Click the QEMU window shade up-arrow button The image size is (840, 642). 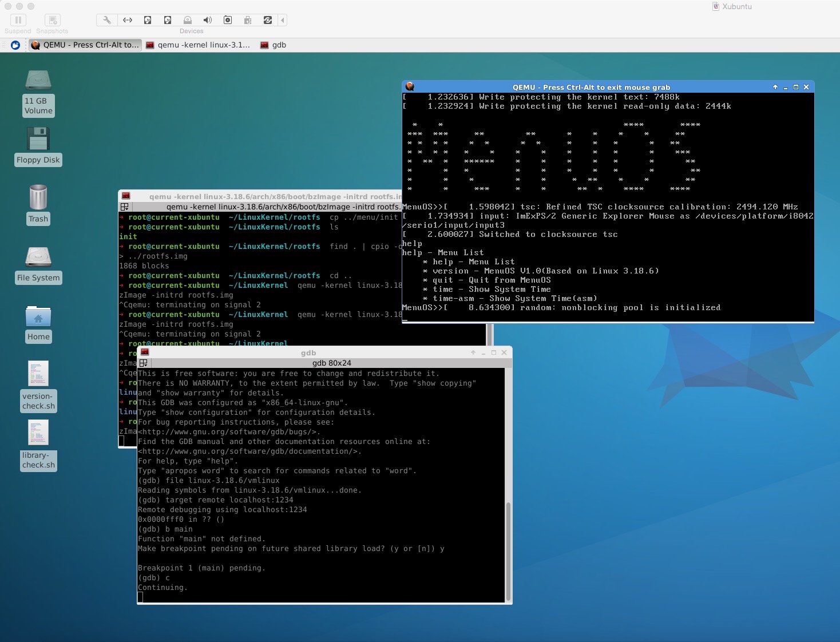point(775,87)
